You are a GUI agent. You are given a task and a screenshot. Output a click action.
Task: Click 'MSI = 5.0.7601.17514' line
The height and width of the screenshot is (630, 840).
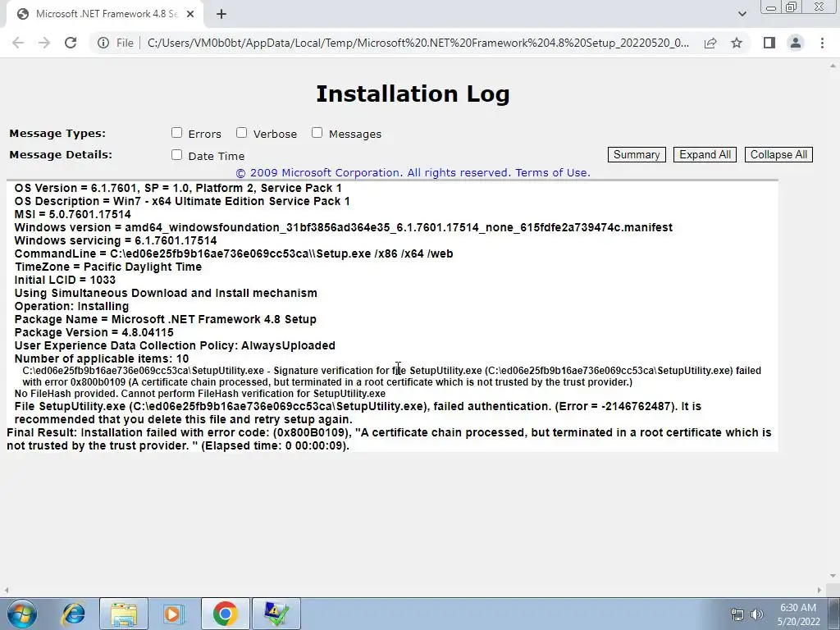[72, 214]
